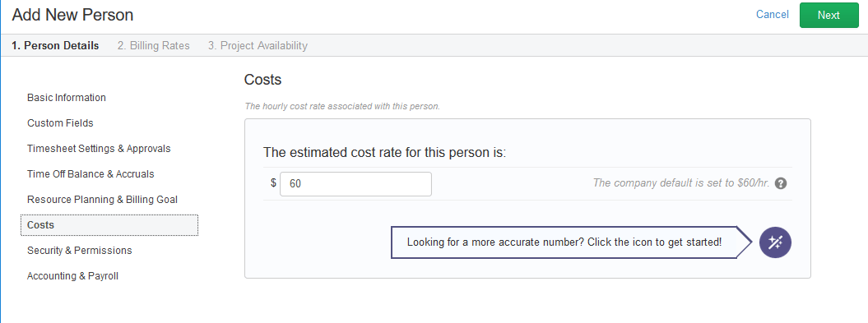Image resolution: width=868 pixels, height=323 pixels.
Task: Click the cost rate input field
Action: [355, 183]
